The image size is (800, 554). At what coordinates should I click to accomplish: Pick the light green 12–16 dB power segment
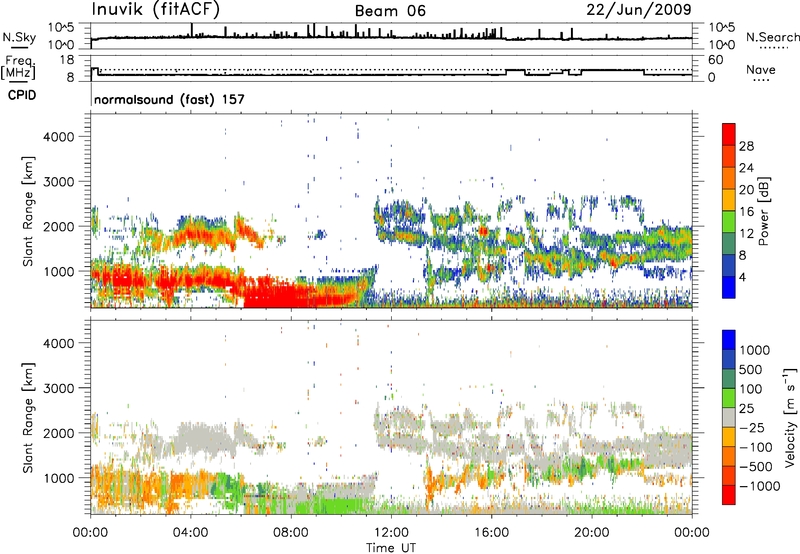[x=729, y=222]
